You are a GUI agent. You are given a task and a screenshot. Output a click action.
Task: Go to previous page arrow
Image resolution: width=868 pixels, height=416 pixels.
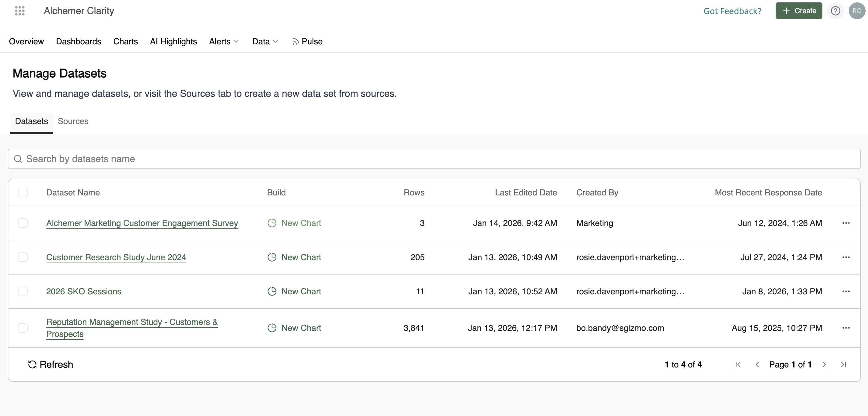coord(757,364)
